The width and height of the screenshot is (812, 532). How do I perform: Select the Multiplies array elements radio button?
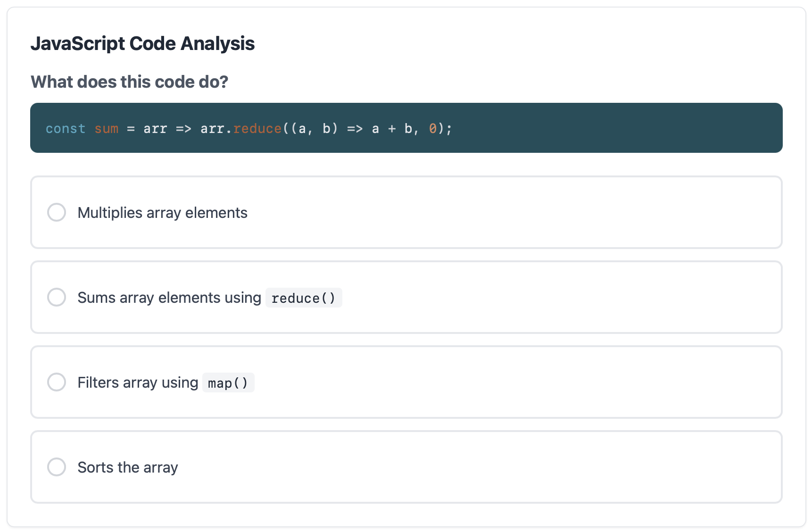click(x=57, y=212)
